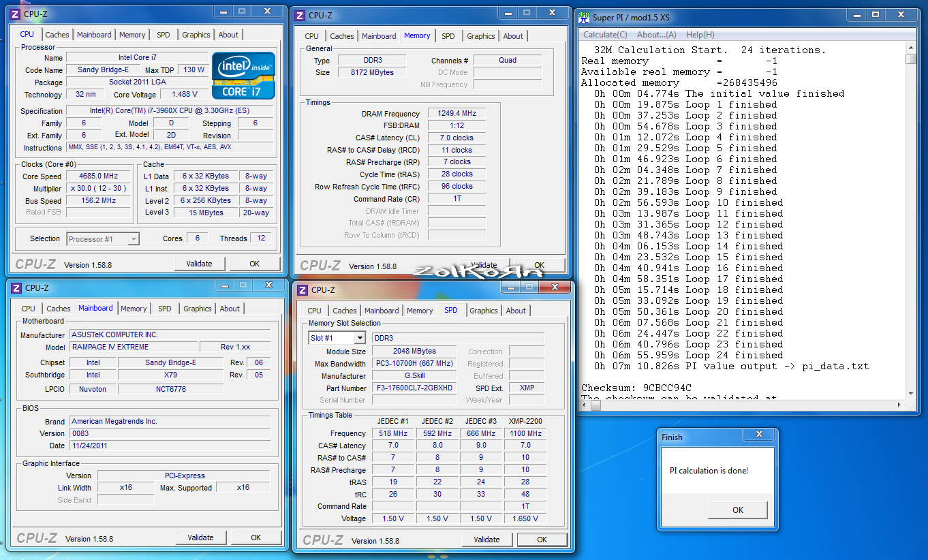Click Validate in the CPU tab window
The height and width of the screenshot is (560, 928).
[x=199, y=264]
